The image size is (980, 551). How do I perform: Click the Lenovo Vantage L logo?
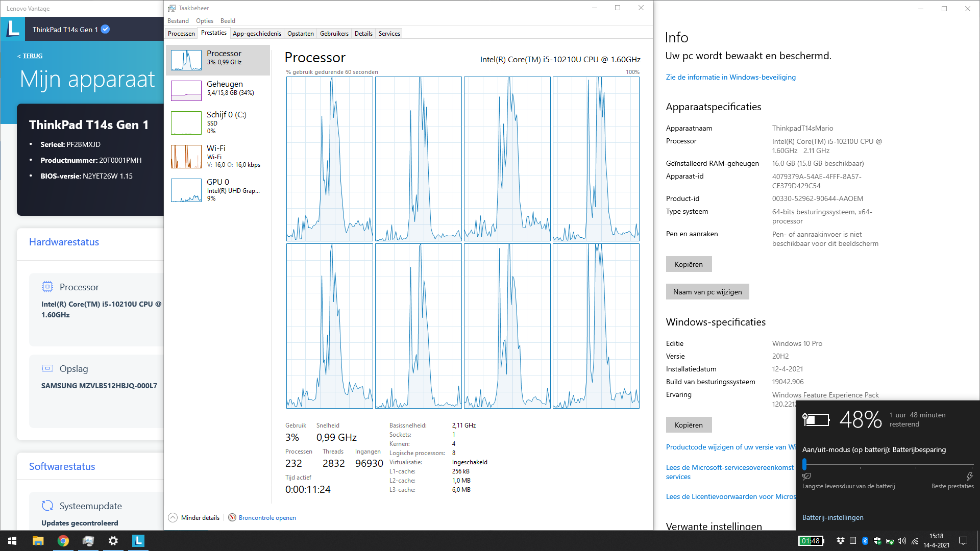pos(13,29)
